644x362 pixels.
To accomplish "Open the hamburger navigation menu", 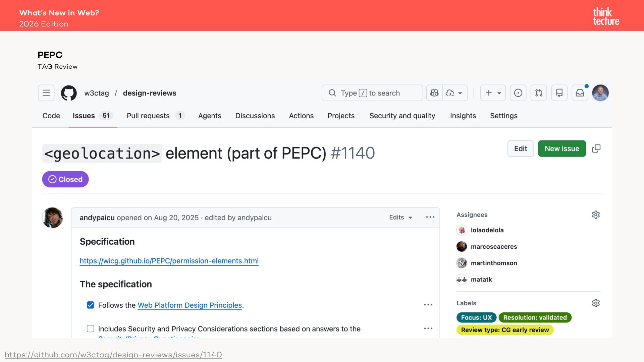I will pos(46,93).
